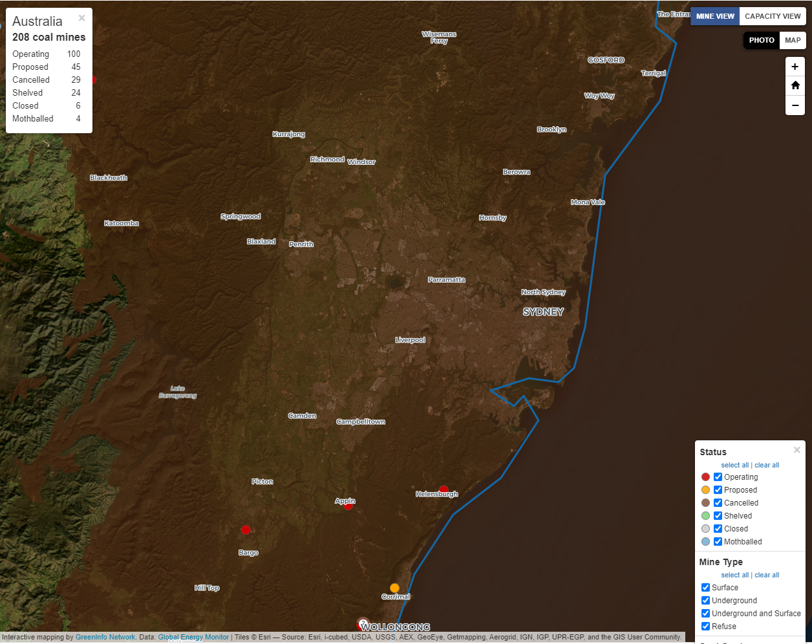The height and width of the screenshot is (644, 812).
Task: Click 'select all' under Mine Type
Action: pos(734,575)
